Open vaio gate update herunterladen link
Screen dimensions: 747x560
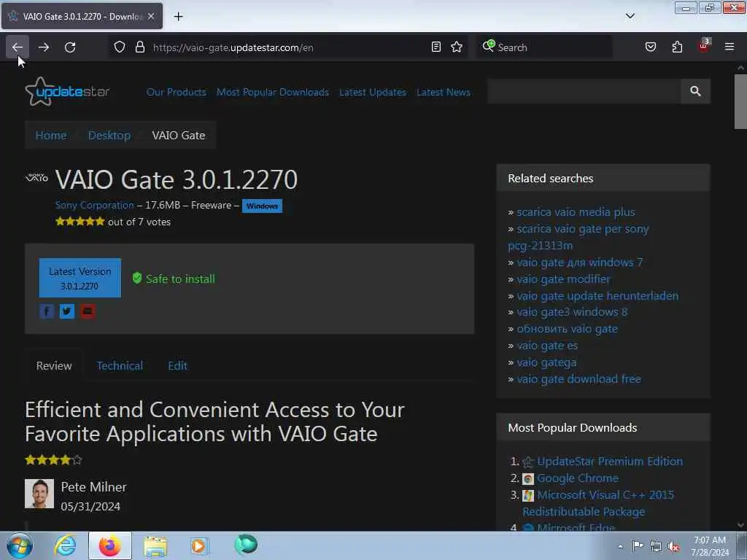coord(597,296)
